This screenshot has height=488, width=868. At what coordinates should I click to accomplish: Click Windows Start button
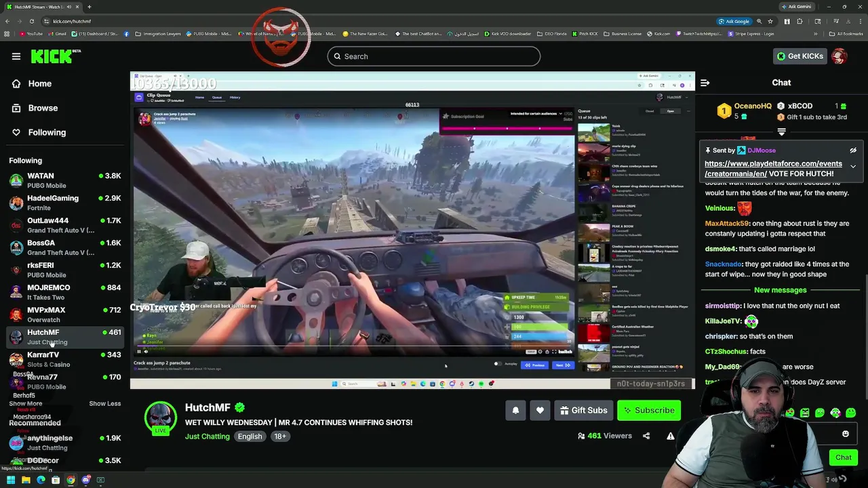click(x=11, y=480)
